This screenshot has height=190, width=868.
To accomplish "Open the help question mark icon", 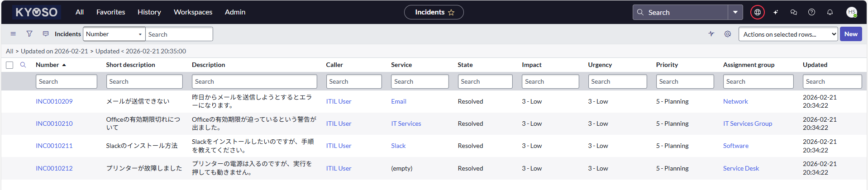I will pos(811,12).
